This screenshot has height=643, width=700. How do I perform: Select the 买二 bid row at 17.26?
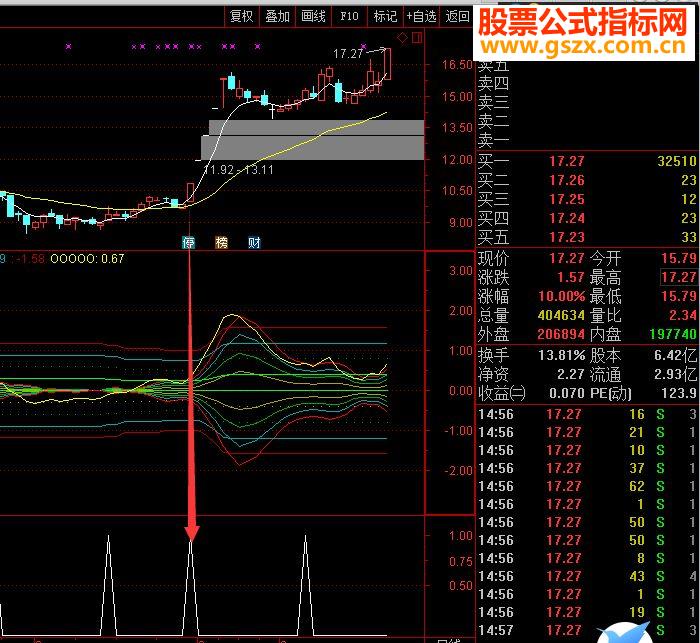coord(587,180)
